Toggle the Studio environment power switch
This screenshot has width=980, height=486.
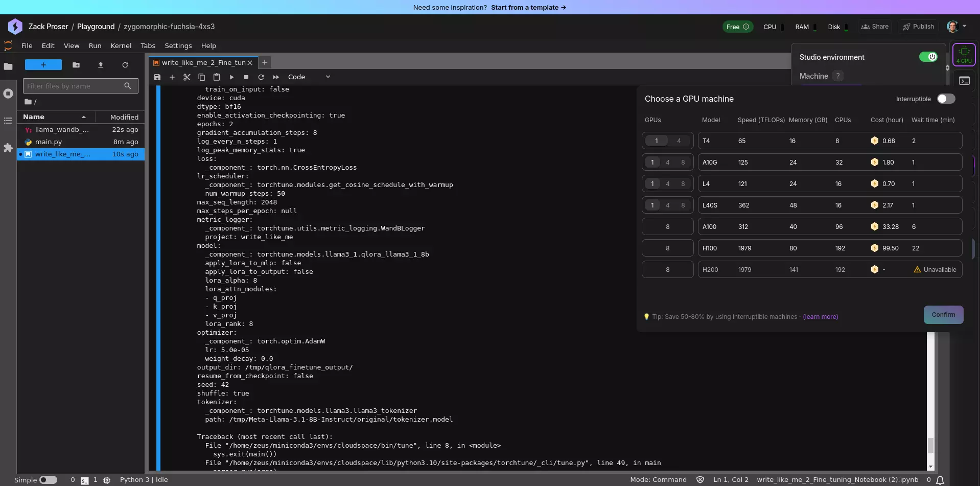(929, 57)
